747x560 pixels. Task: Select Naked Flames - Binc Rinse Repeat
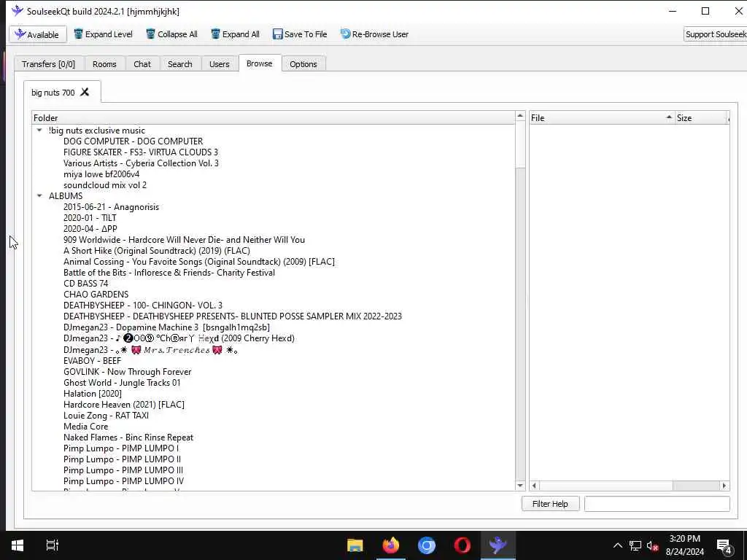128,437
